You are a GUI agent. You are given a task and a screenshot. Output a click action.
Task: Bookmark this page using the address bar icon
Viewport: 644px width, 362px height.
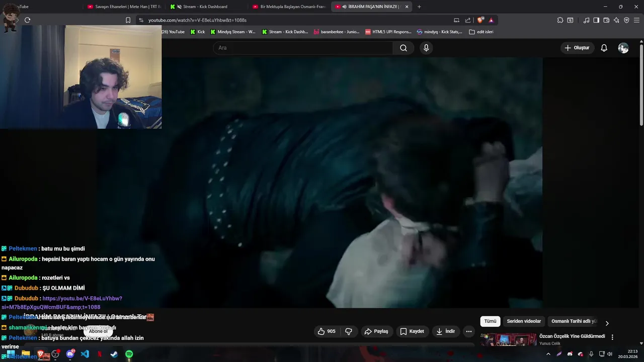128,20
